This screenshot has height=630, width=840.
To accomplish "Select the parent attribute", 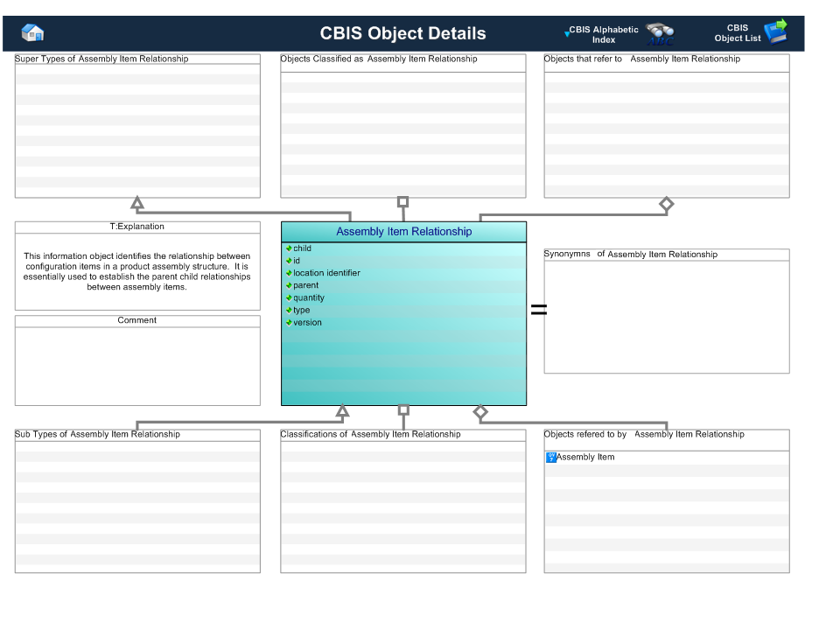I will [x=305, y=285].
